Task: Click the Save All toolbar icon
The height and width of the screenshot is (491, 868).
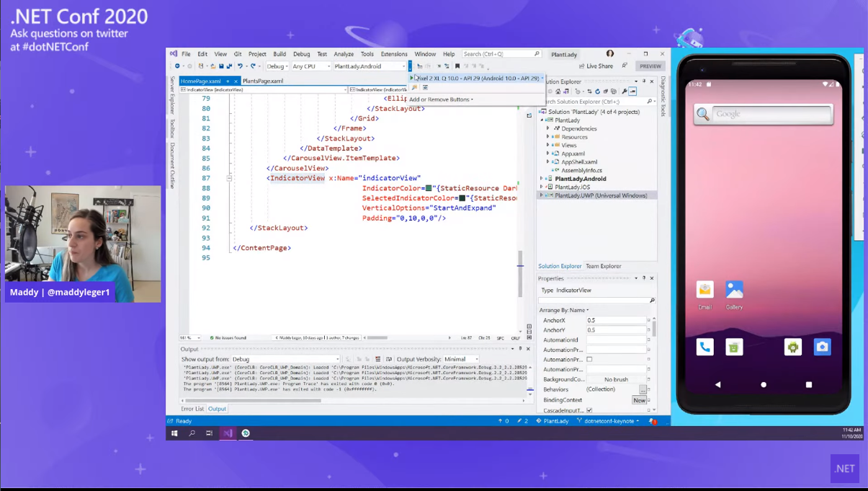Action: click(x=228, y=66)
